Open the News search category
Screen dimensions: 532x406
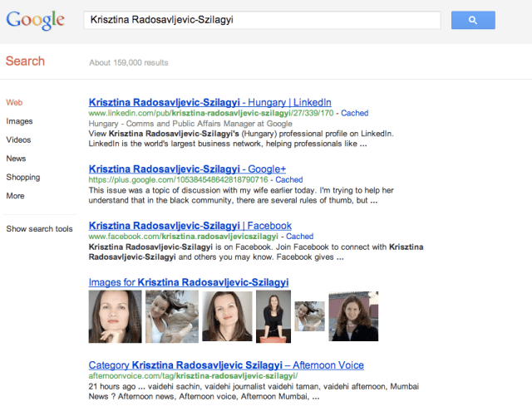[x=16, y=159]
